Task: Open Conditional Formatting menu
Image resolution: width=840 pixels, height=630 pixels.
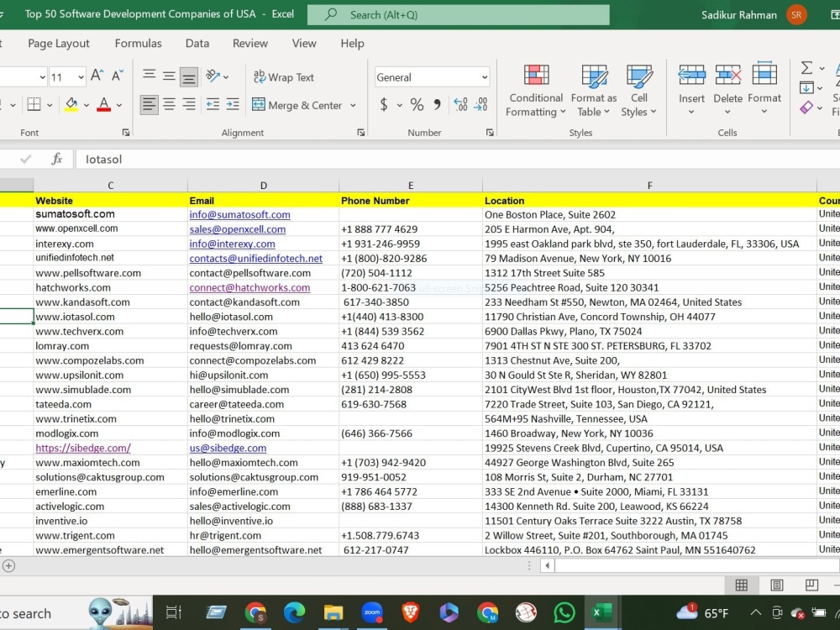Action: [536, 90]
